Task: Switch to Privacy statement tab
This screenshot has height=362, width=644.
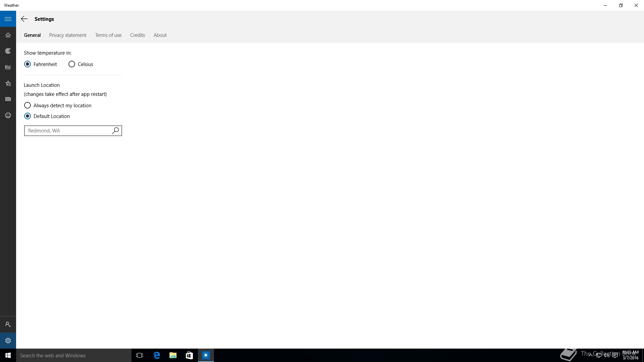Action: point(67,35)
